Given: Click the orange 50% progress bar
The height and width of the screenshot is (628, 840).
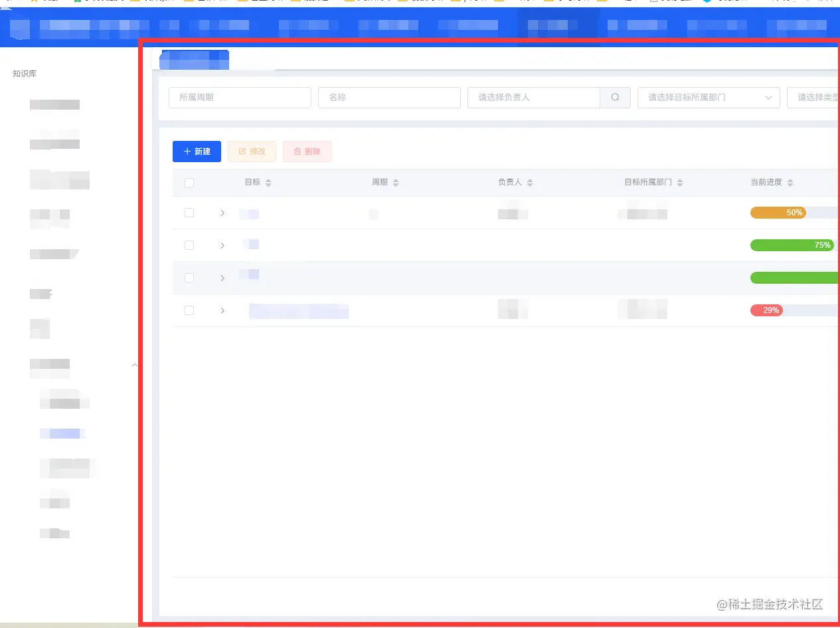Looking at the screenshot, I should (778, 213).
